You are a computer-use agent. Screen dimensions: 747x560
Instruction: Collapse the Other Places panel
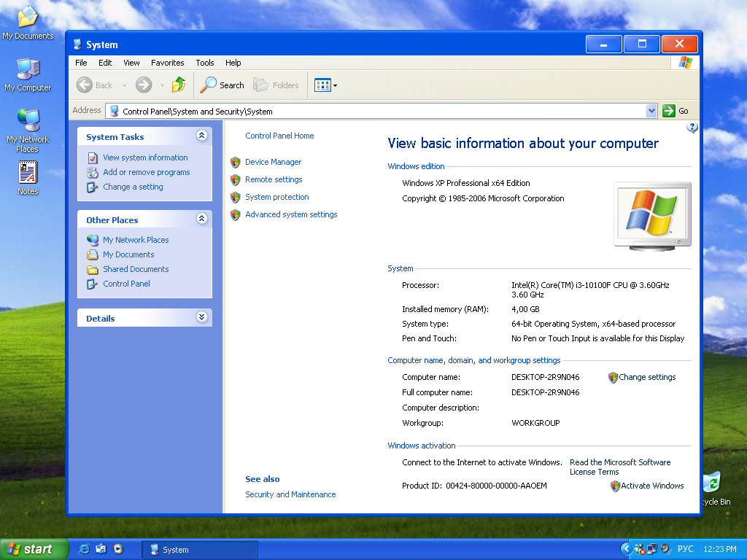[201, 219]
